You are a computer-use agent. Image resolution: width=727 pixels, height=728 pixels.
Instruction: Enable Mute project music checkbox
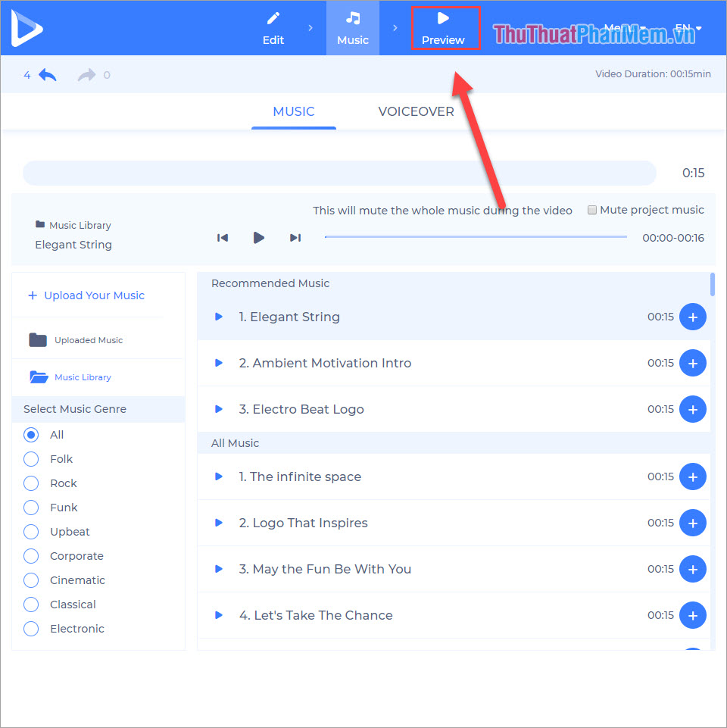pyautogui.click(x=593, y=210)
